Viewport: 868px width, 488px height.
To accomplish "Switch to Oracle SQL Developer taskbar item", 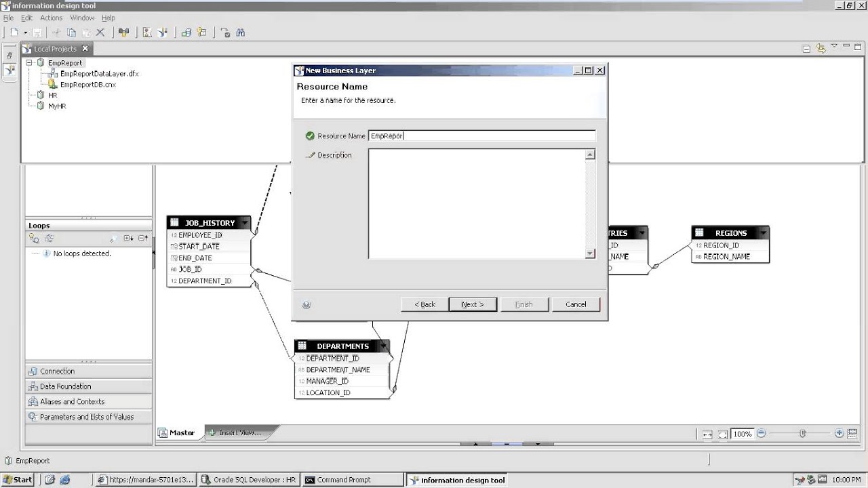I will pos(248,479).
